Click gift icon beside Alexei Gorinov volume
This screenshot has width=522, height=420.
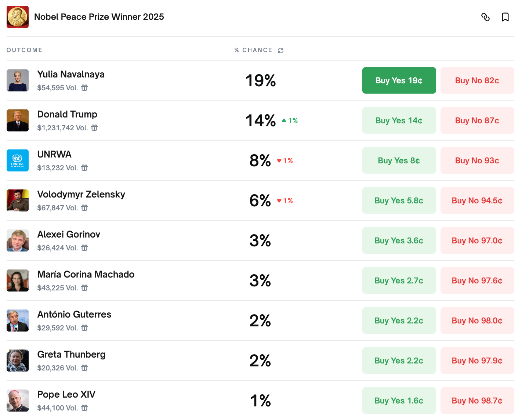pos(84,248)
